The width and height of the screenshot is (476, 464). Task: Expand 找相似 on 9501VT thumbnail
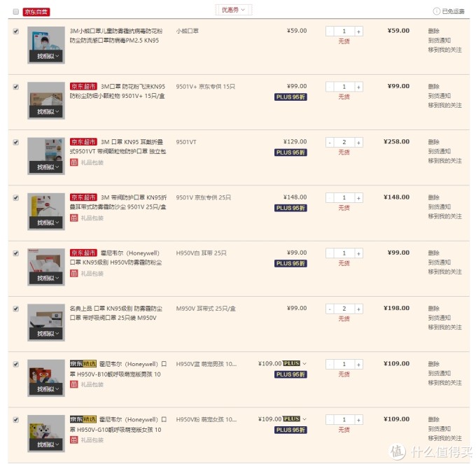(46, 167)
